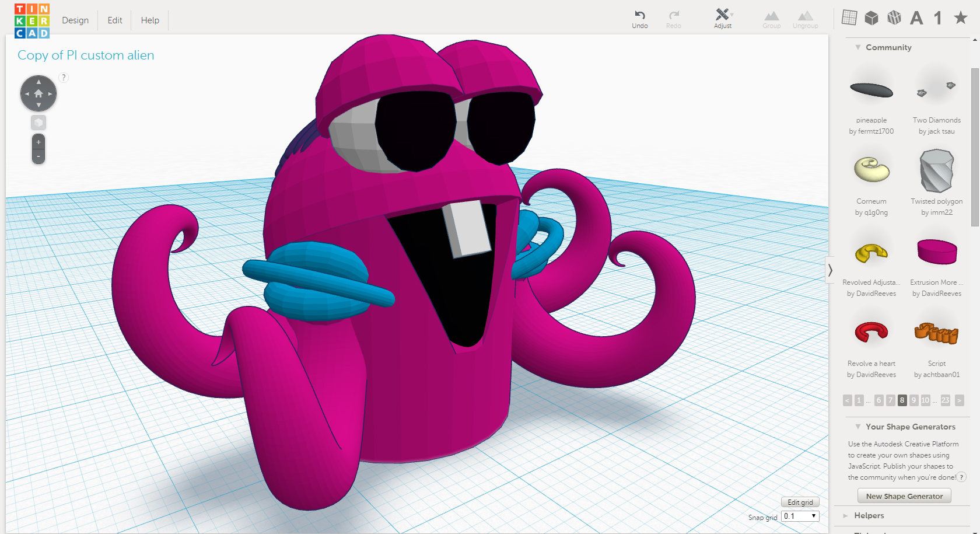This screenshot has width=980, height=534.
Task: Select the workplane grid icon
Action: point(849,18)
